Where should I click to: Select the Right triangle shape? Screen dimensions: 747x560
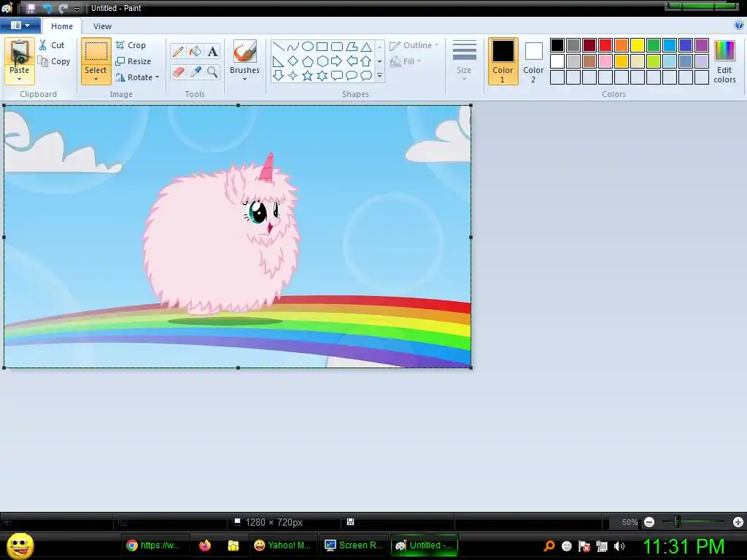(x=278, y=61)
